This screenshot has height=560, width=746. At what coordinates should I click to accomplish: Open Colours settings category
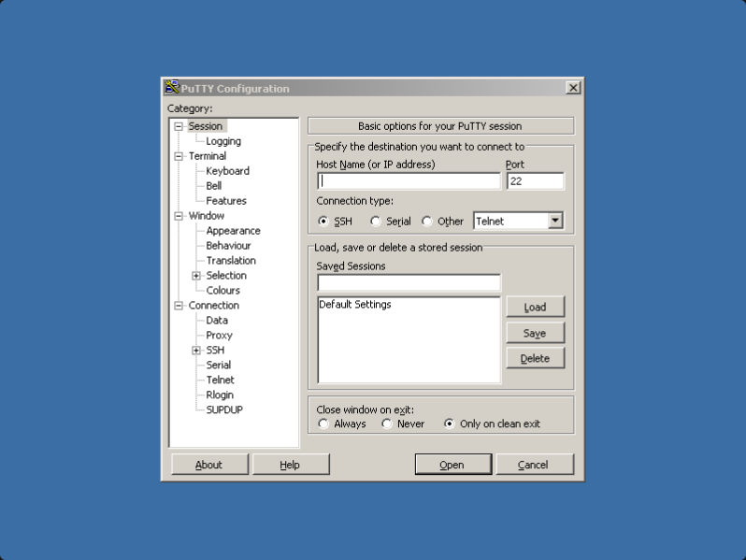[x=222, y=290]
